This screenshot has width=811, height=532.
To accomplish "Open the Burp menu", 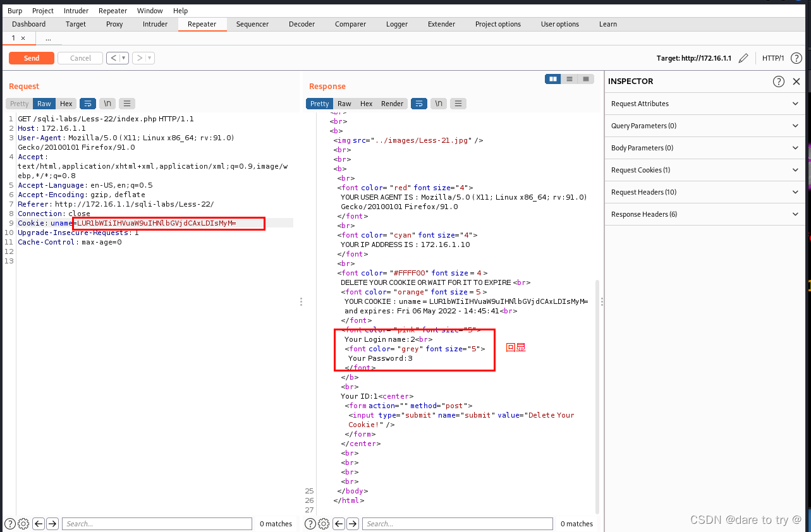I will click(15, 11).
